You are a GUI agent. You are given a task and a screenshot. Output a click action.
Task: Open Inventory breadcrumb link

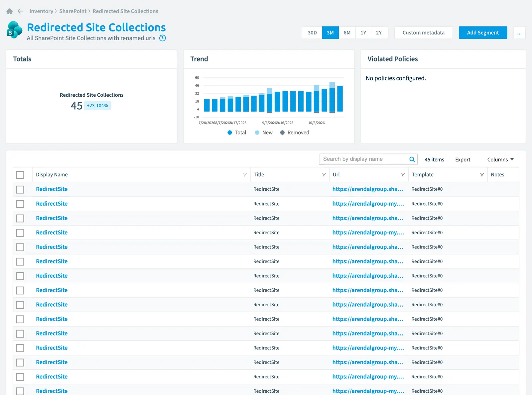pyautogui.click(x=41, y=11)
